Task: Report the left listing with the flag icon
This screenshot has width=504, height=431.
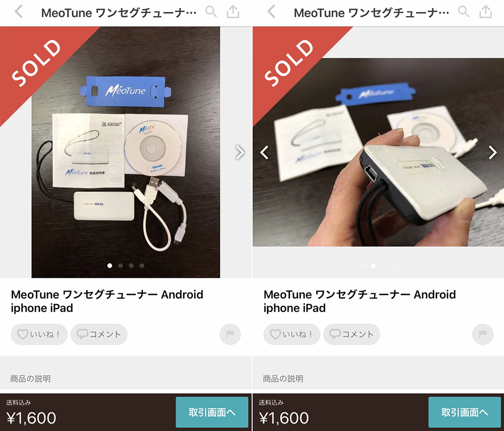Action: point(230,334)
